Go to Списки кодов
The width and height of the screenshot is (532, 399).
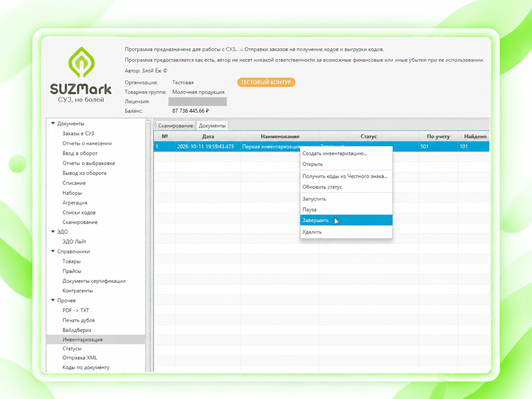[x=79, y=212]
